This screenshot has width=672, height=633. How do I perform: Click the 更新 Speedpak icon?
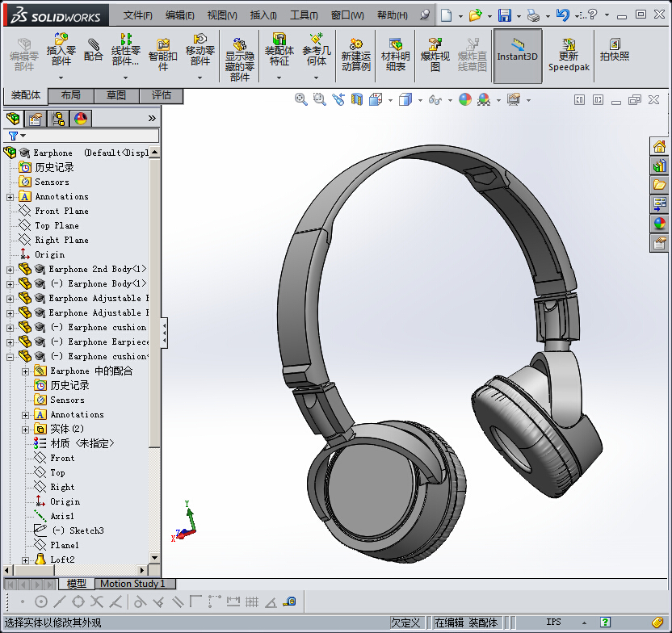coord(569,54)
